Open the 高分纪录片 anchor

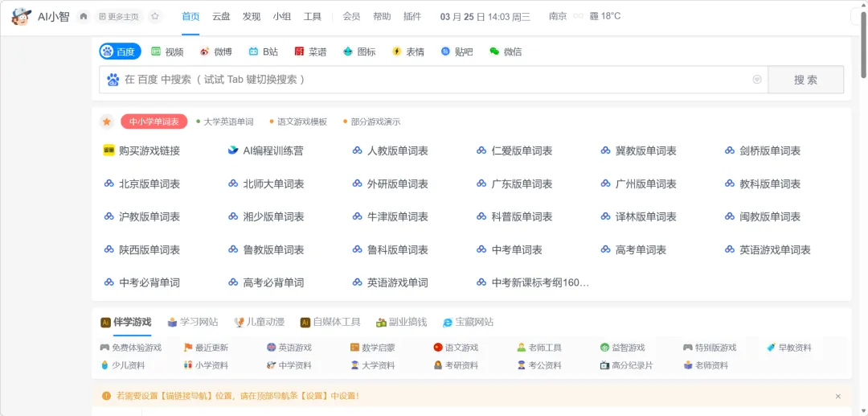pyautogui.click(x=627, y=365)
